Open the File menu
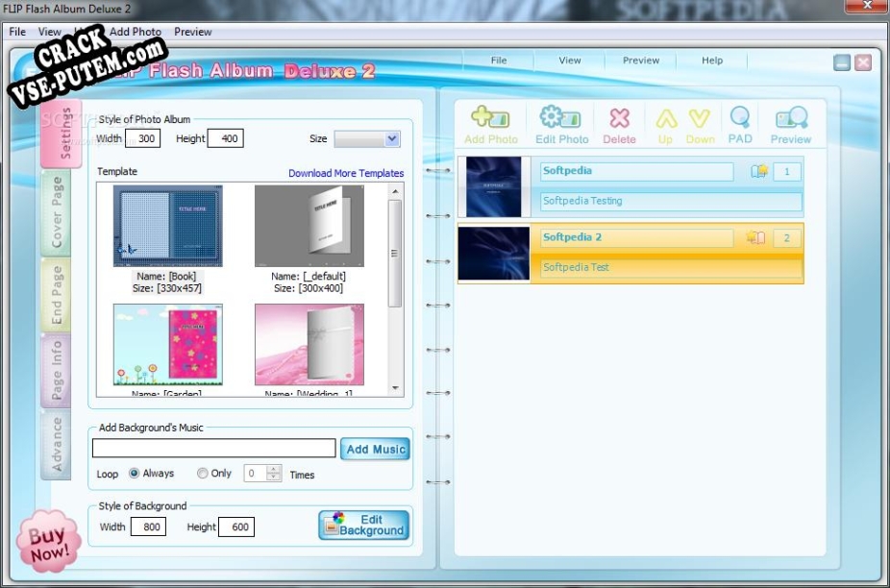The height and width of the screenshot is (588, 890). pos(17,32)
